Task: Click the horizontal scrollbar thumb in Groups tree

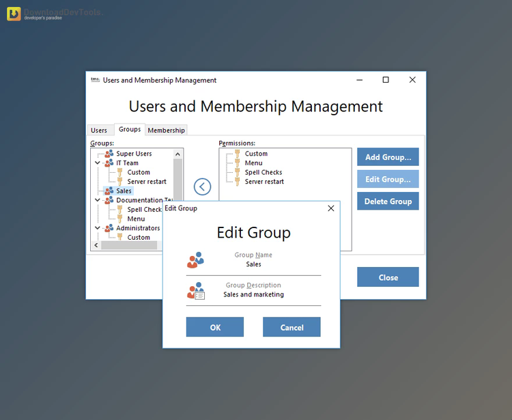Action: [129, 245]
